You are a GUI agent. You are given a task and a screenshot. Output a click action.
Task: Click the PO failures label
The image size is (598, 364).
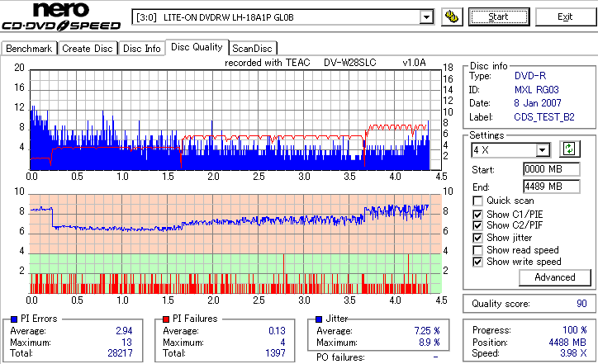coord(340,357)
